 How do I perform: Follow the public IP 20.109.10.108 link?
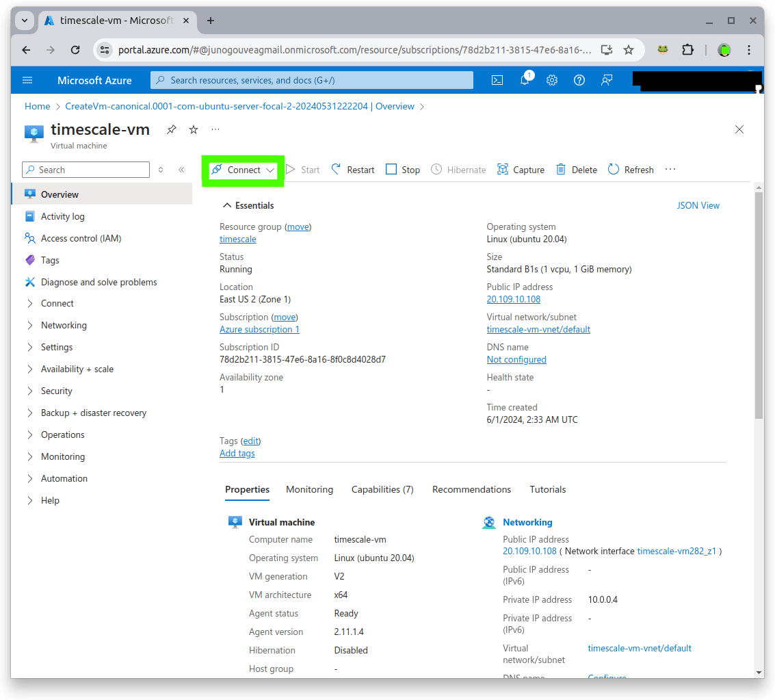coord(513,299)
